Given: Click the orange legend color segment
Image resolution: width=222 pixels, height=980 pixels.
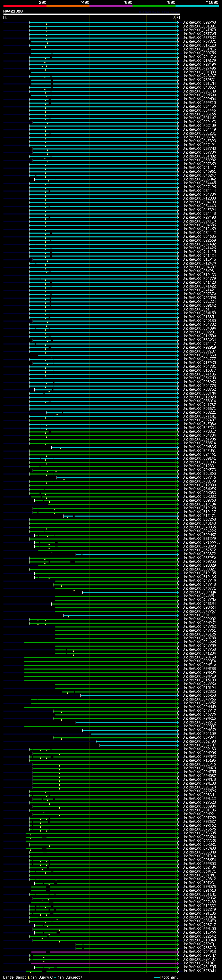Looking at the screenshot, I should pos(68,6).
